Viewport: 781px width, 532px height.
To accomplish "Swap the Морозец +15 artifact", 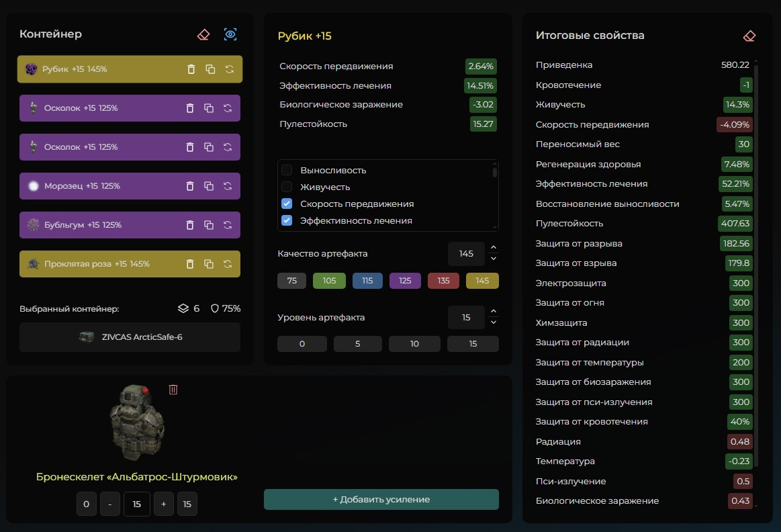I will 228,186.
